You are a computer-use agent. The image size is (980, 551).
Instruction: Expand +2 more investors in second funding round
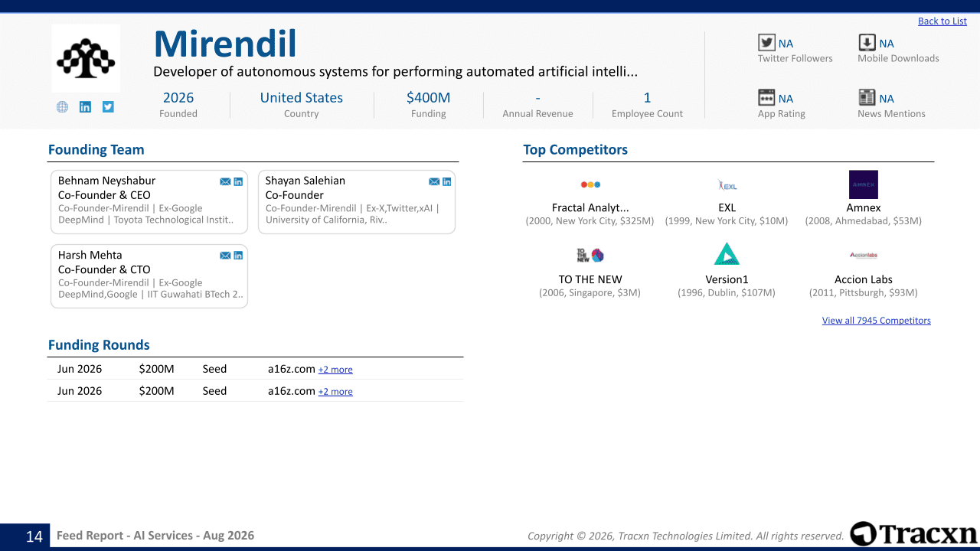pos(335,392)
